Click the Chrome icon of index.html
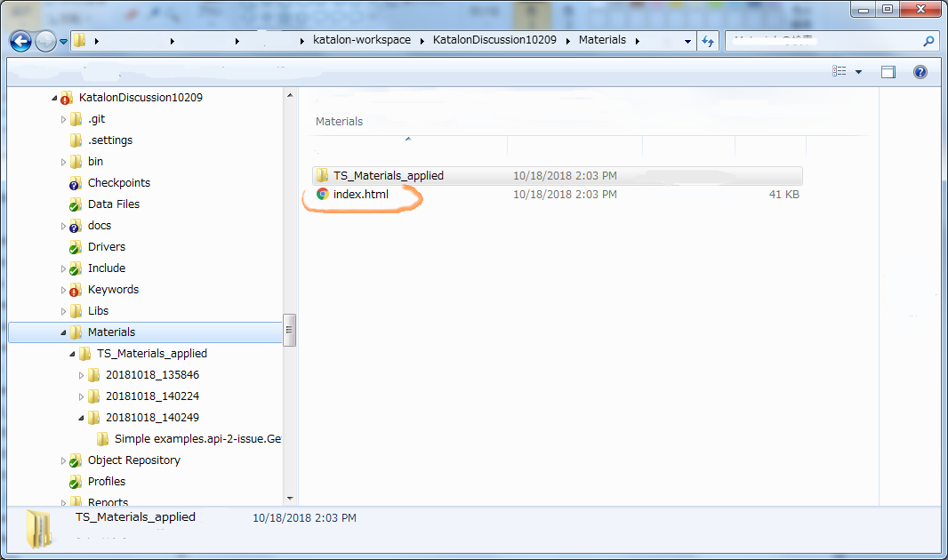Image resolution: width=948 pixels, height=560 pixels. tap(322, 195)
